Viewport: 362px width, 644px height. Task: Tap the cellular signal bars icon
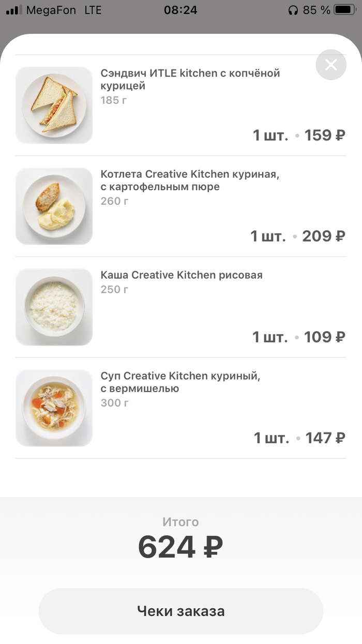point(13,10)
